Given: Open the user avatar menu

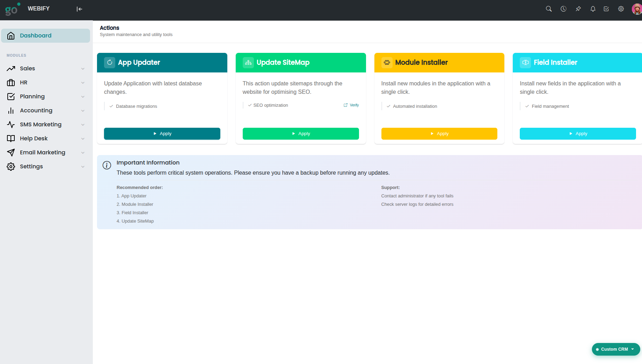Looking at the screenshot, I should (x=637, y=9).
